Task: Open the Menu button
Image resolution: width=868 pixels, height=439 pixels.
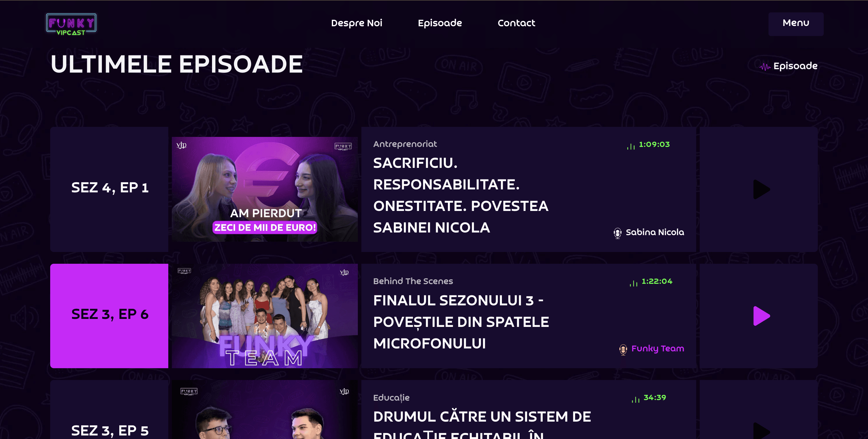Action: tap(796, 24)
